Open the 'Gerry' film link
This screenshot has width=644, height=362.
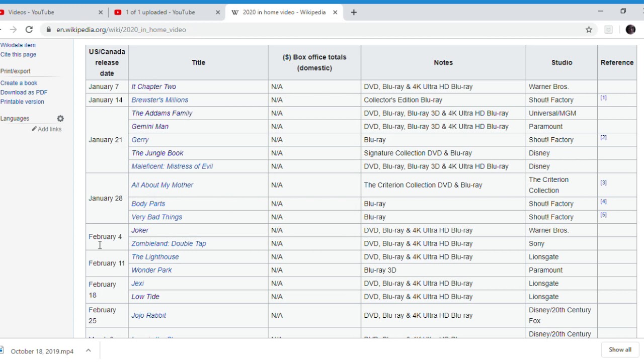coord(140,140)
